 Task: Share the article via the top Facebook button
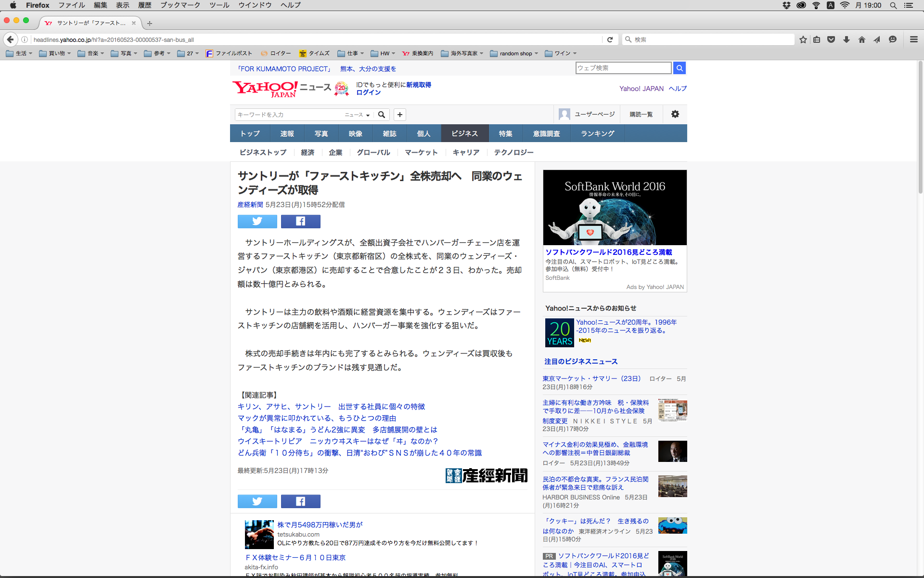pyautogui.click(x=300, y=221)
